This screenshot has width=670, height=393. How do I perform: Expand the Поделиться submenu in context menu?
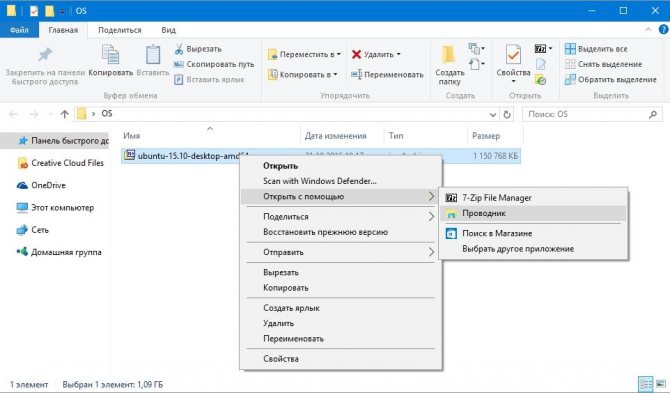(341, 217)
